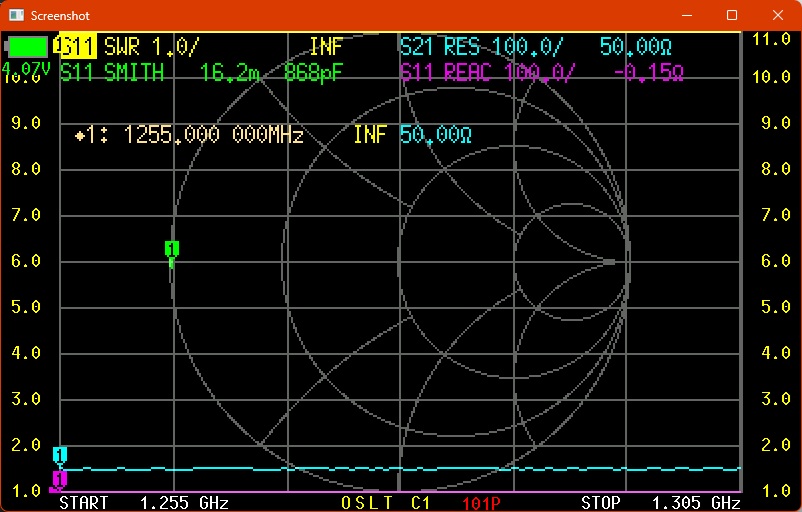Click the magenta marker 1 flag
The height and width of the screenshot is (512, 802).
tap(59, 479)
